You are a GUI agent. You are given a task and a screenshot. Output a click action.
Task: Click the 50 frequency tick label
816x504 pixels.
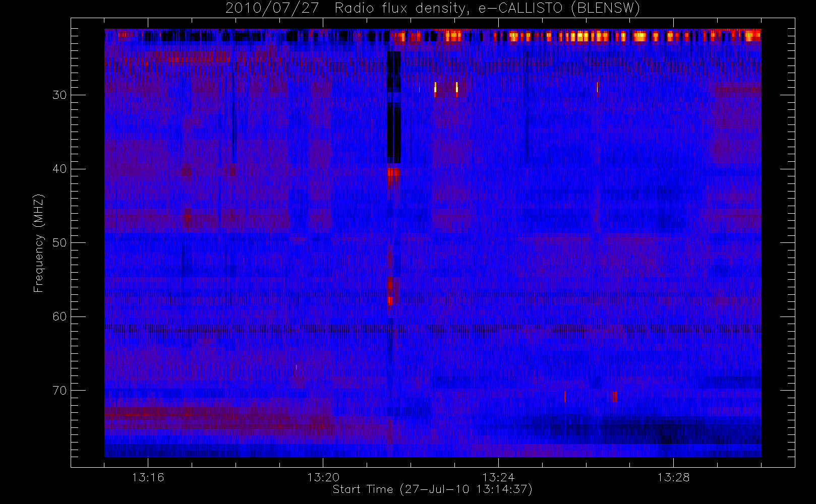pyautogui.click(x=60, y=242)
